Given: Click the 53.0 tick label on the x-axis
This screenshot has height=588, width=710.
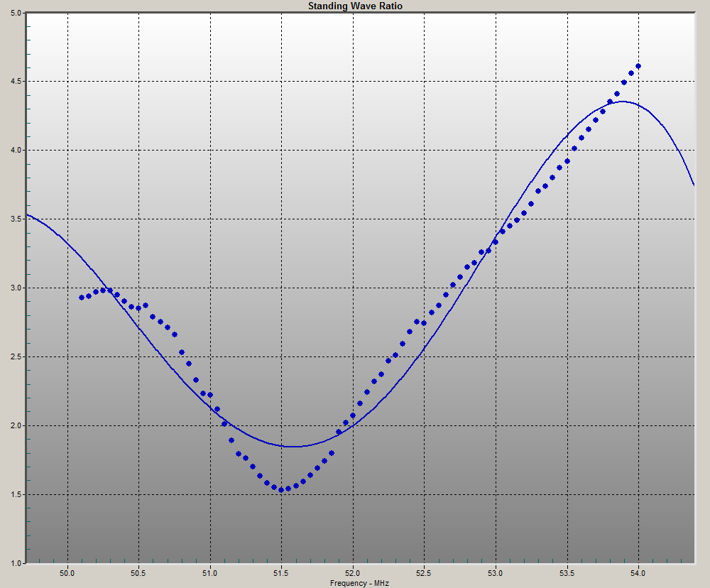Looking at the screenshot, I should pos(496,572).
